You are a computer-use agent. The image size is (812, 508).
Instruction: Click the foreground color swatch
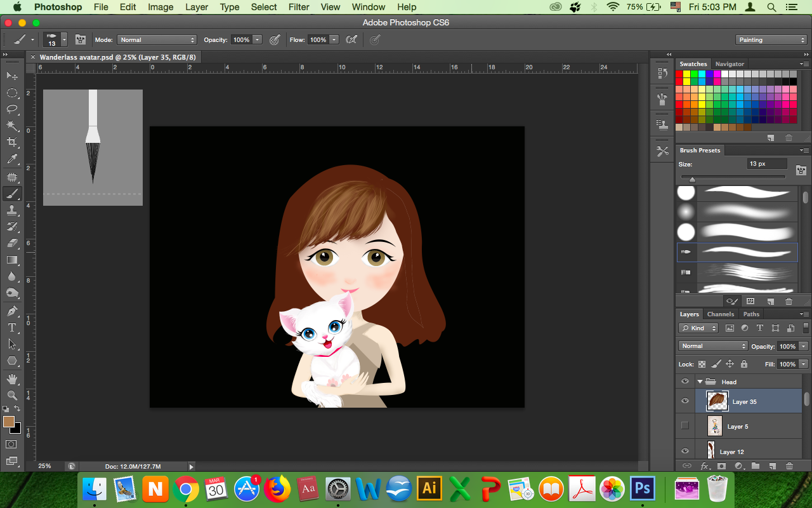pos(8,421)
